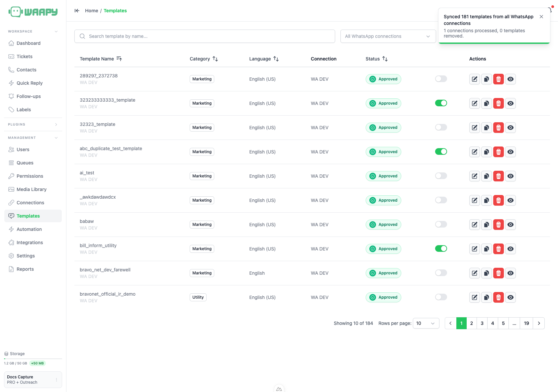Open Docs Capture account menu
This screenshot has width=558, height=392.
(33, 380)
